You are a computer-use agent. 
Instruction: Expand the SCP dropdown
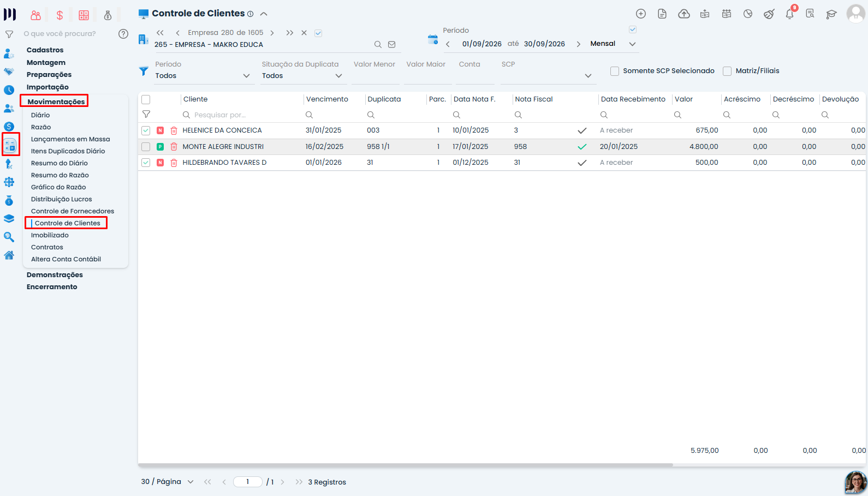click(x=548, y=76)
